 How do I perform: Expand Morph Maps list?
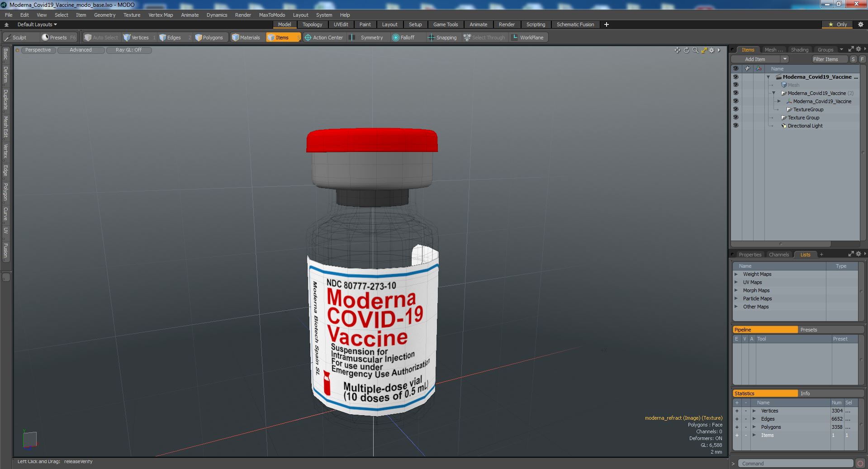736,290
